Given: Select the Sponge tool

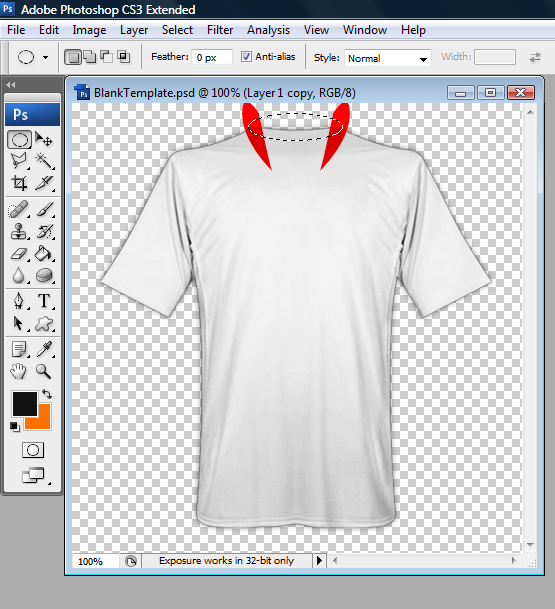Looking at the screenshot, I should 44,276.
